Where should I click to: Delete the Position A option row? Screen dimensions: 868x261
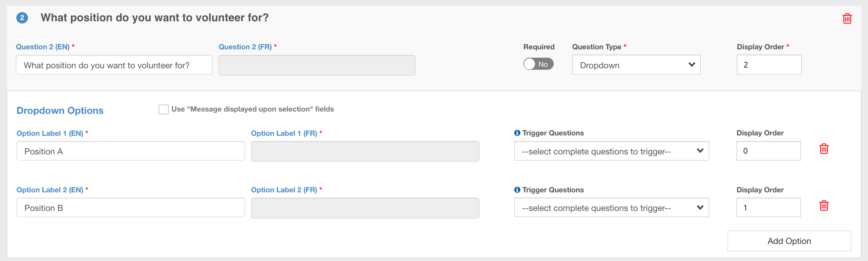824,149
